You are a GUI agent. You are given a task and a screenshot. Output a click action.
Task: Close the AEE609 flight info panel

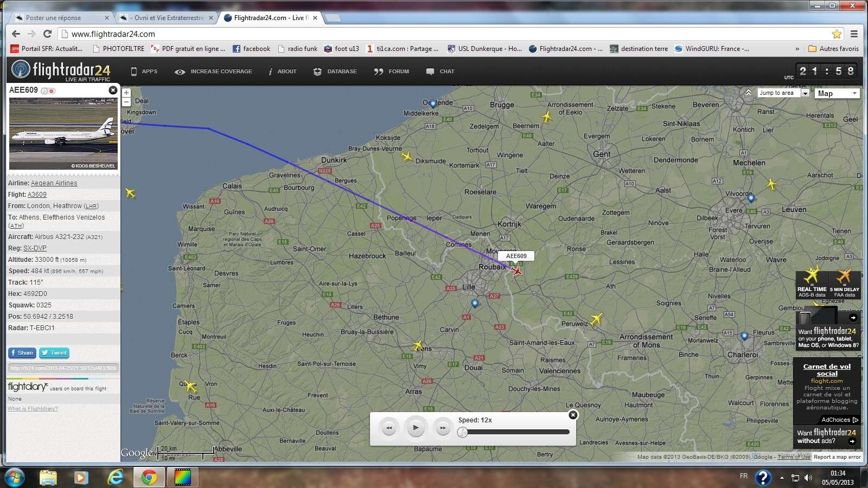113,90
